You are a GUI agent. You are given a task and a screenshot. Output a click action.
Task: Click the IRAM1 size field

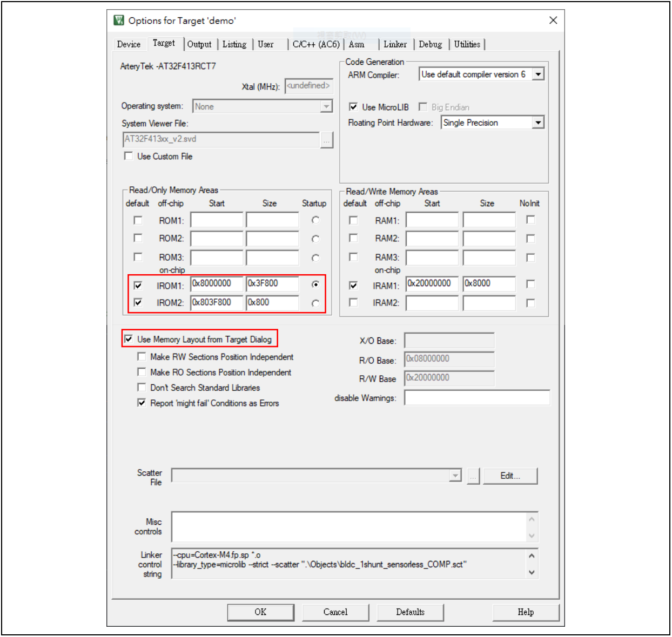coord(489,284)
